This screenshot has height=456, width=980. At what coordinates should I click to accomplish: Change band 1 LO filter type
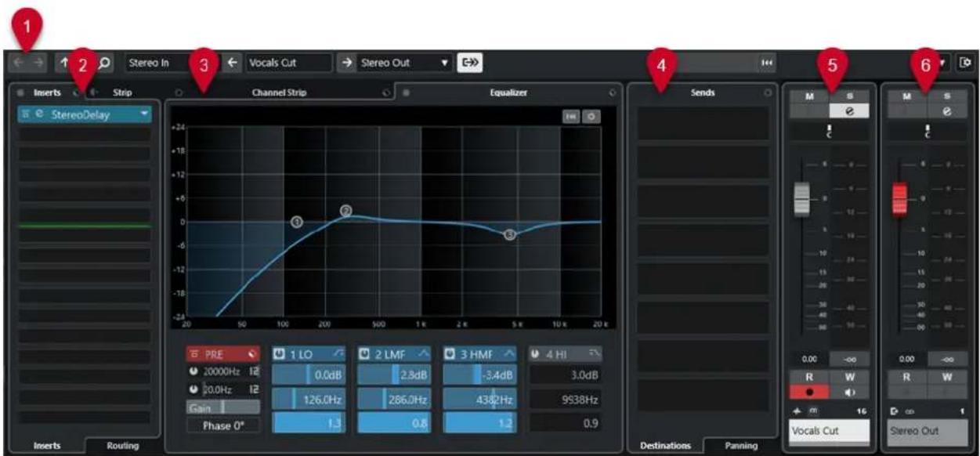(x=338, y=355)
